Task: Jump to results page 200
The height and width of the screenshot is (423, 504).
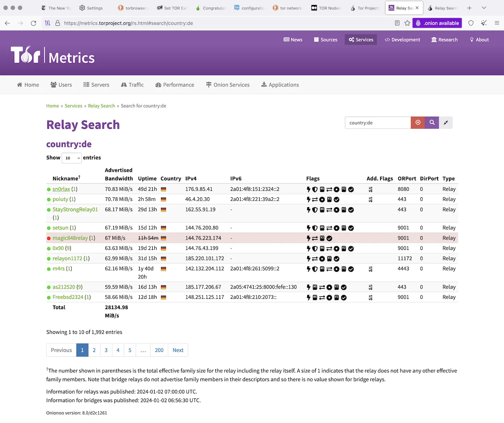Action: pos(159,350)
